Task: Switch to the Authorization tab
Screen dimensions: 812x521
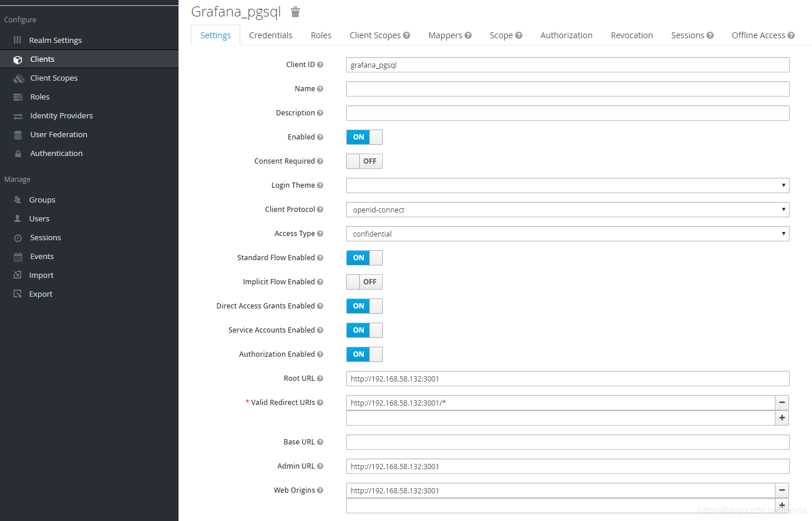Action: coord(566,35)
